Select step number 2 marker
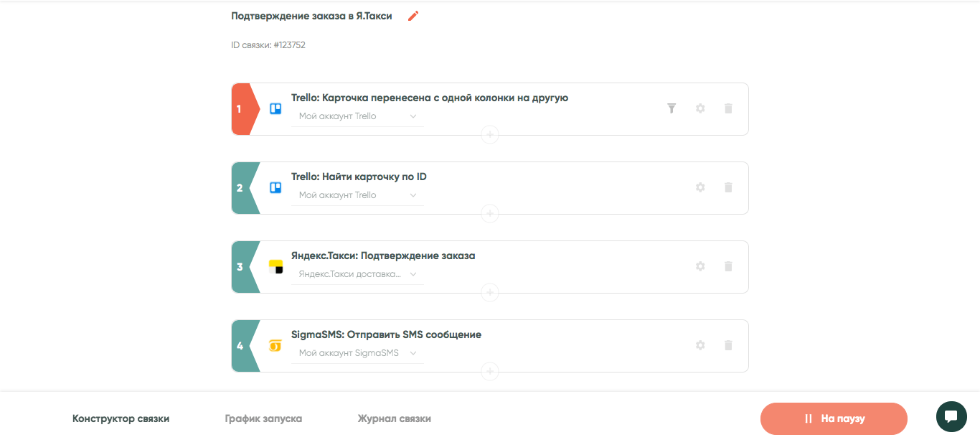 pos(245,188)
